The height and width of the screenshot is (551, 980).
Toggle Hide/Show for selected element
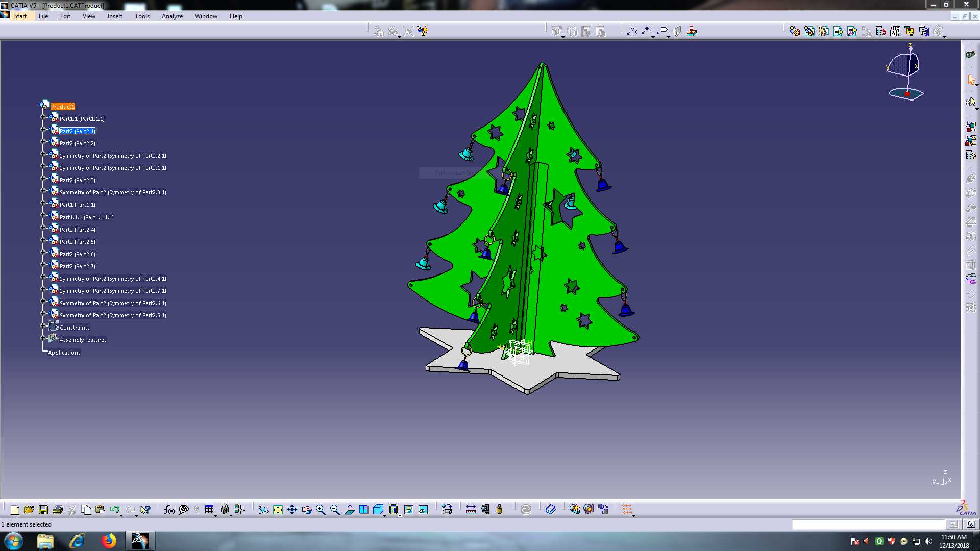point(409,509)
